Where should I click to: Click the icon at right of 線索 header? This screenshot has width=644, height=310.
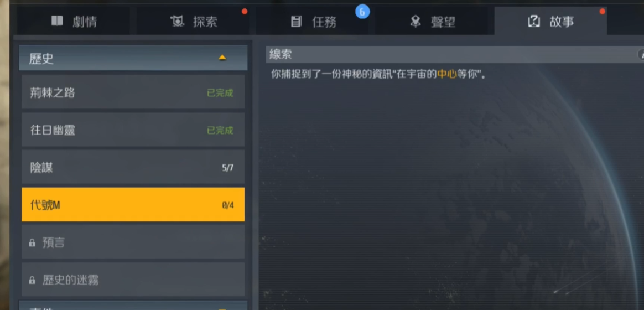(641, 54)
